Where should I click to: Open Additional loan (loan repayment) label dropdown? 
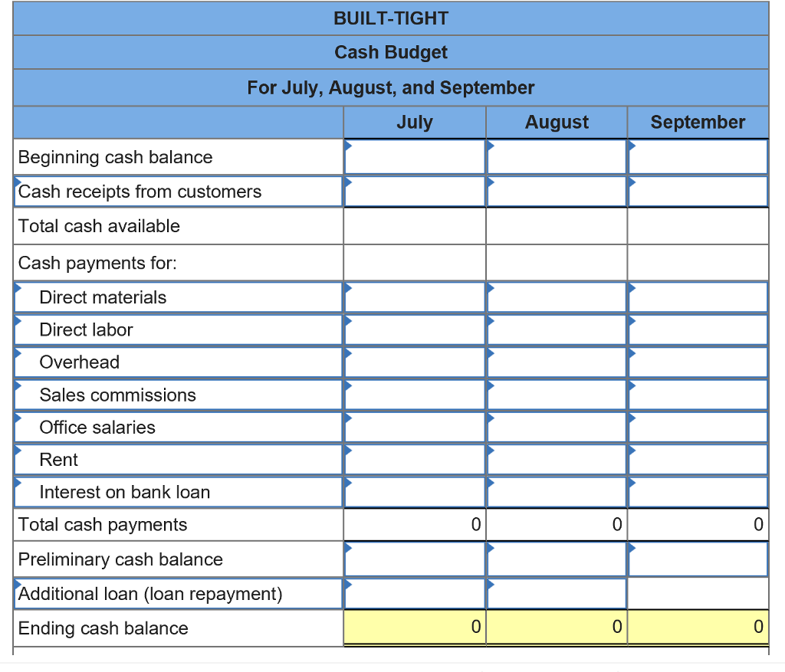tap(178, 594)
